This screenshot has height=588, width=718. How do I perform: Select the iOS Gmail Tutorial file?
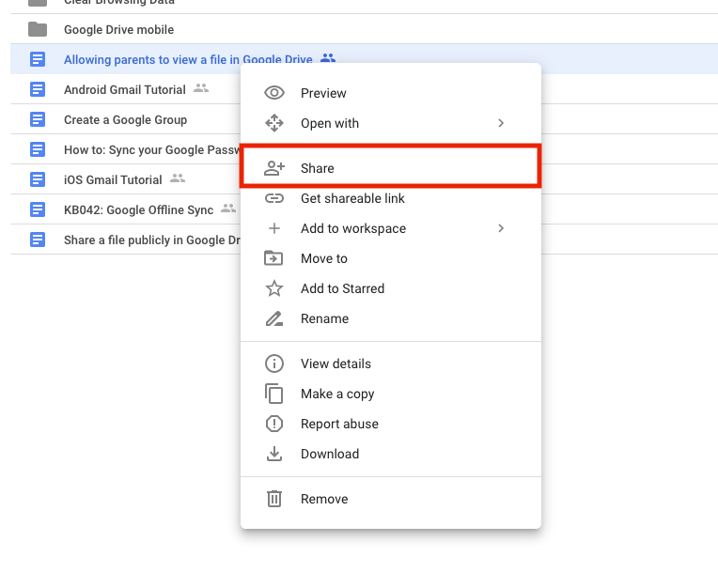point(113,179)
